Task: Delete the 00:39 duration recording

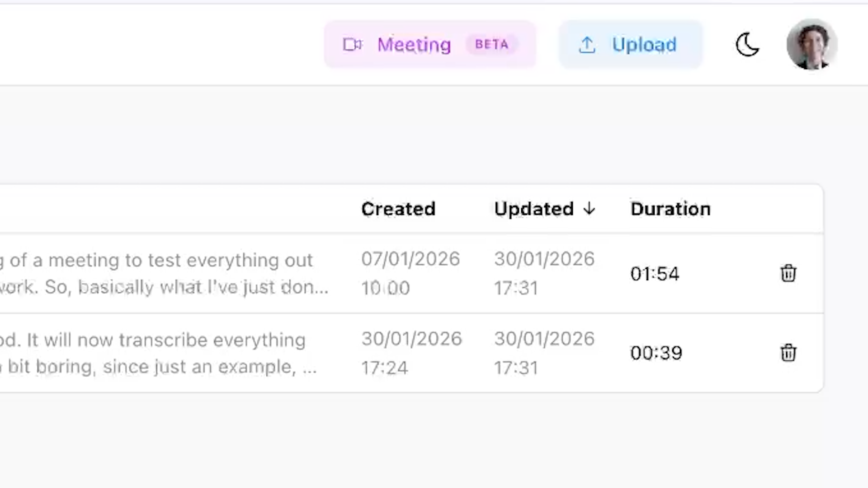Action: (788, 353)
